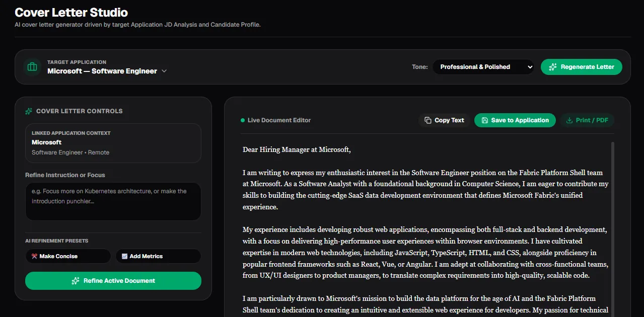The image size is (644, 317).
Task: Click the 'Software Engineer • Remote' text
Action: pos(70,152)
